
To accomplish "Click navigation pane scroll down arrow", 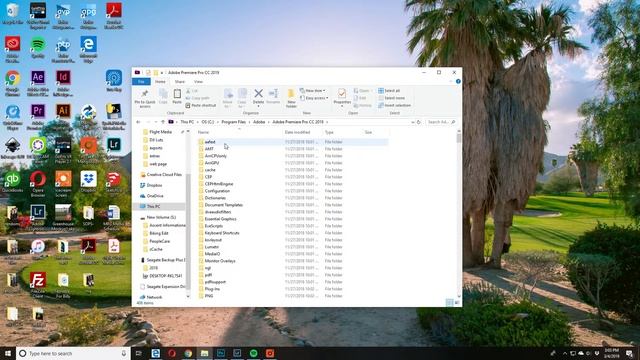I will pos(188,297).
